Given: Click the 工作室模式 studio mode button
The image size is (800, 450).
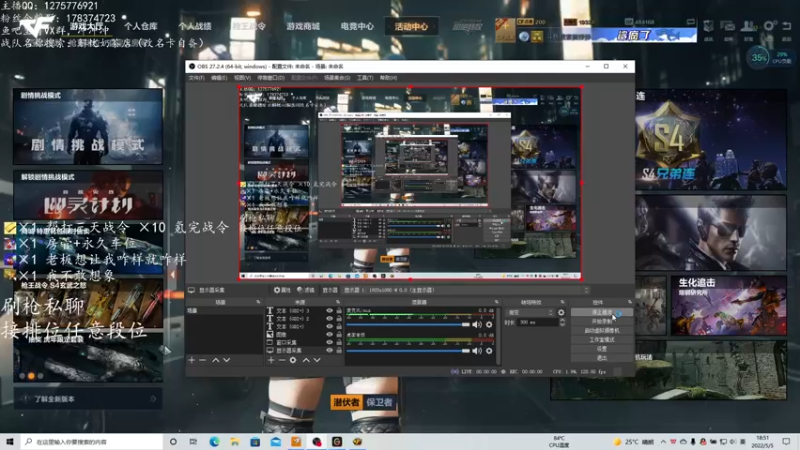Looking at the screenshot, I should click(x=602, y=340).
